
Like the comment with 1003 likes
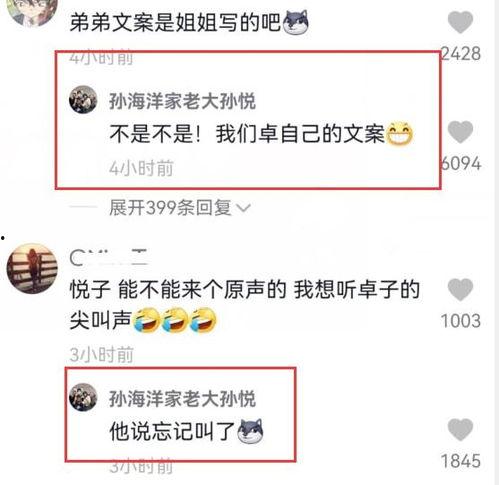(460, 289)
